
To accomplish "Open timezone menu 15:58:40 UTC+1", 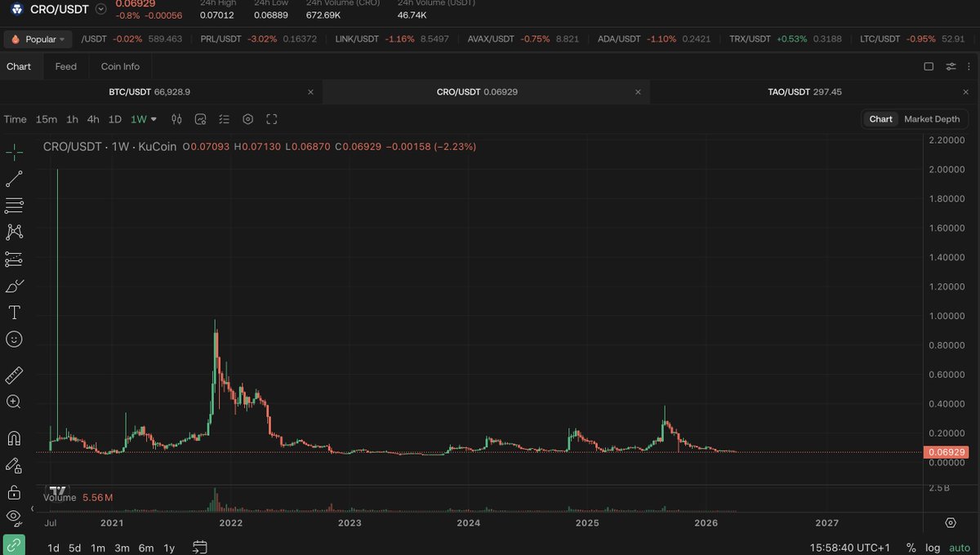I will [850, 548].
